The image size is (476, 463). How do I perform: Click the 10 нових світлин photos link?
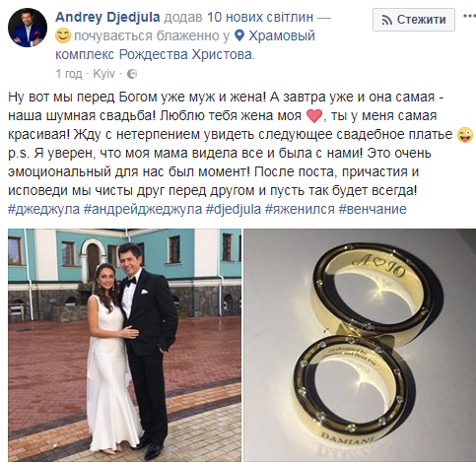pos(259,17)
